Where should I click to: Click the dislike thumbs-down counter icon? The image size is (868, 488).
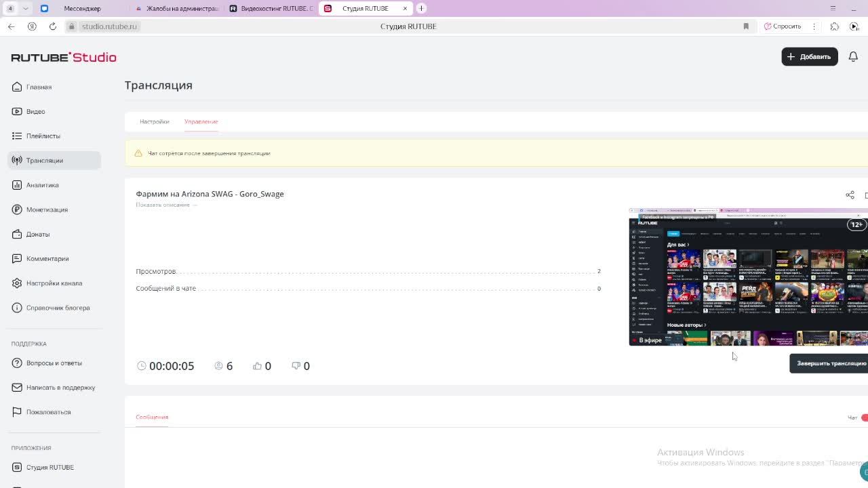tap(296, 366)
